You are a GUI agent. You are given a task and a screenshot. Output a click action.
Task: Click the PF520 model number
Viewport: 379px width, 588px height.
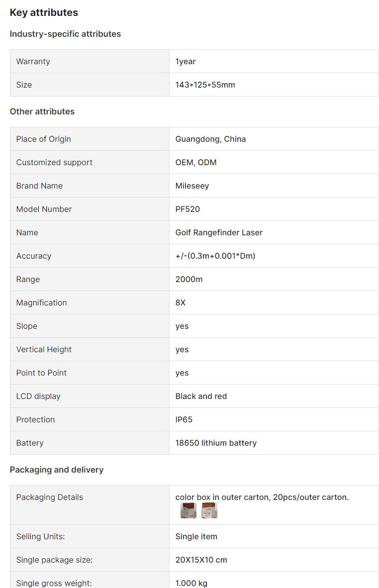tap(188, 209)
